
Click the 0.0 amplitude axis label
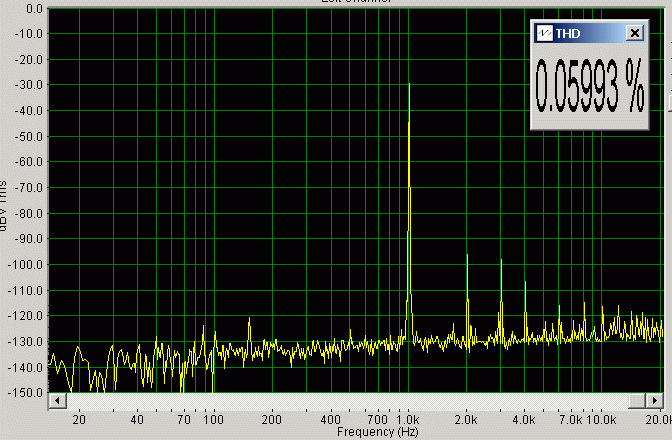tap(34, 8)
